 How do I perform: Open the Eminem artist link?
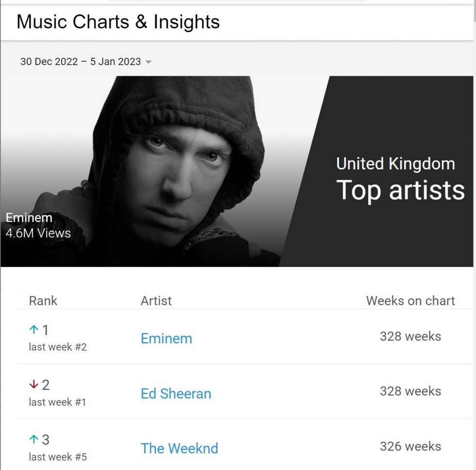pos(166,338)
